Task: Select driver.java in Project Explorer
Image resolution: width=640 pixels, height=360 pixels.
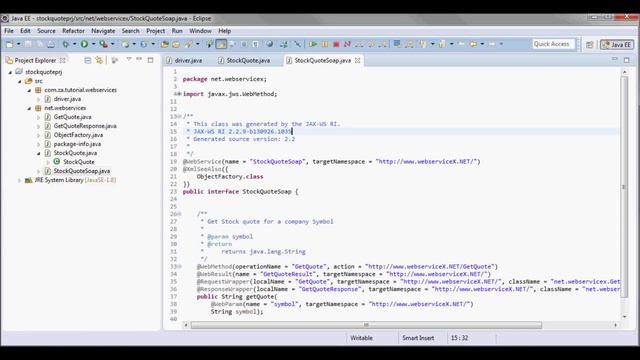Action: tap(67, 99)
